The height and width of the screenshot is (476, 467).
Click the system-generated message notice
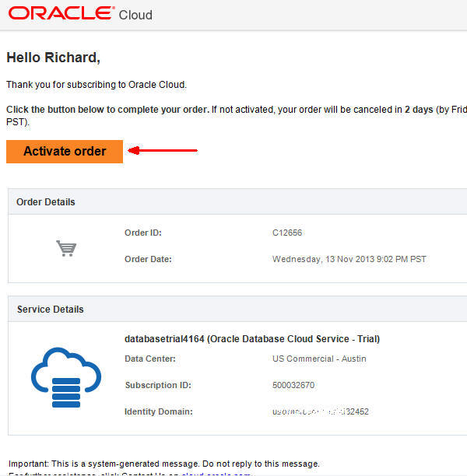click(x=163, y=464)
